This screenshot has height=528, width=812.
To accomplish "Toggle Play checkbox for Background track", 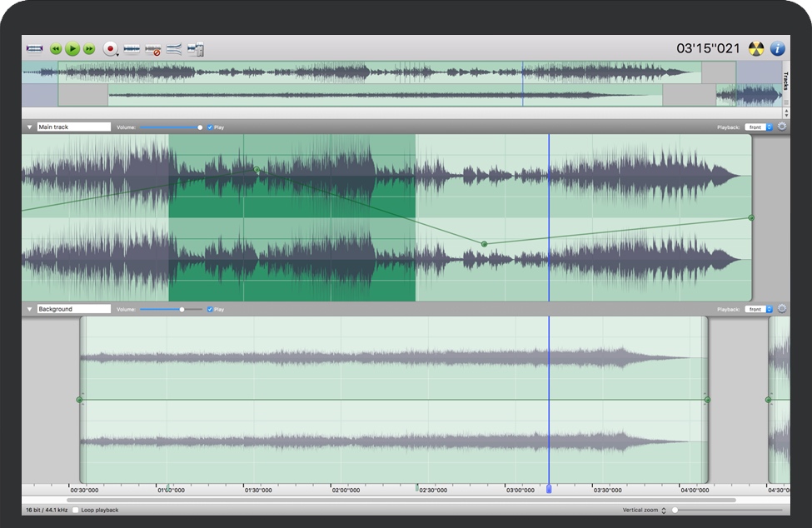I will (x=210, y=309).
